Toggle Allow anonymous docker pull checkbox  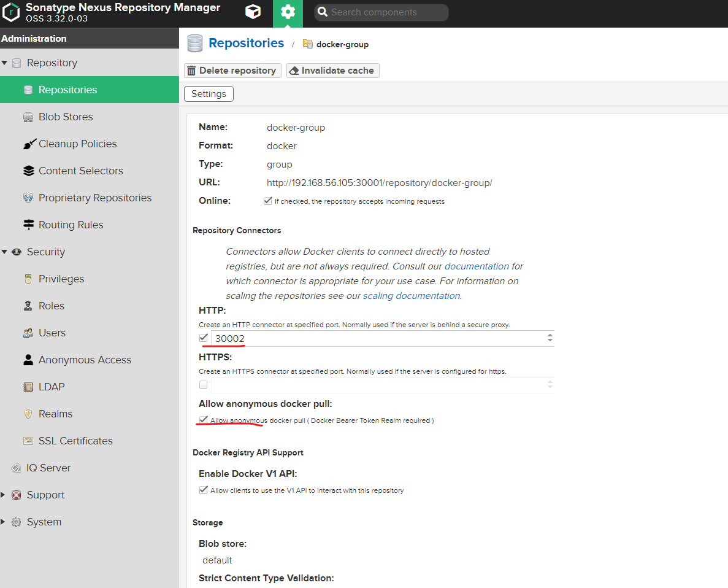pos(203,420)
